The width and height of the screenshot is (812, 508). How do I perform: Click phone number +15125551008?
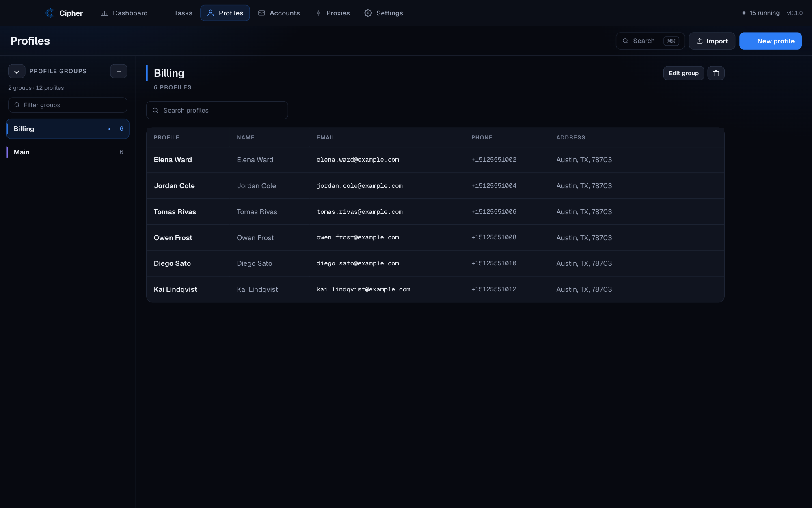[x=494, y=237]
